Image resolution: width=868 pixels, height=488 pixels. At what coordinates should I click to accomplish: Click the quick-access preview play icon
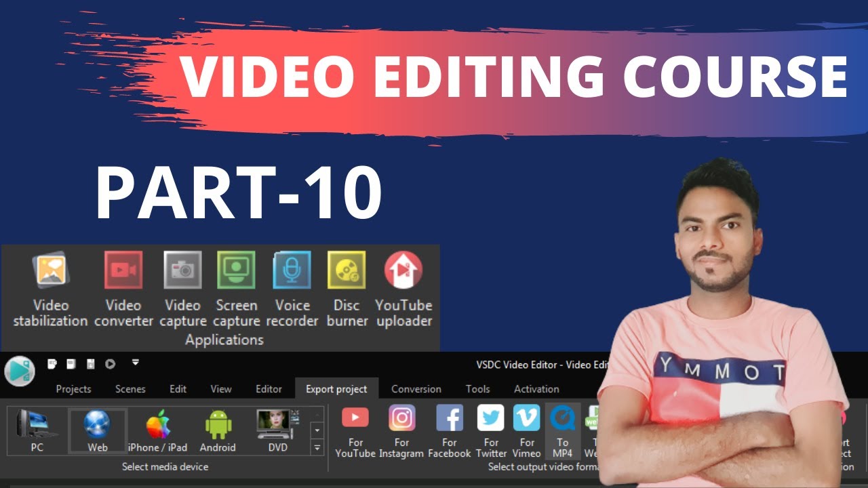pyautogui.click(x=110, y=364)
